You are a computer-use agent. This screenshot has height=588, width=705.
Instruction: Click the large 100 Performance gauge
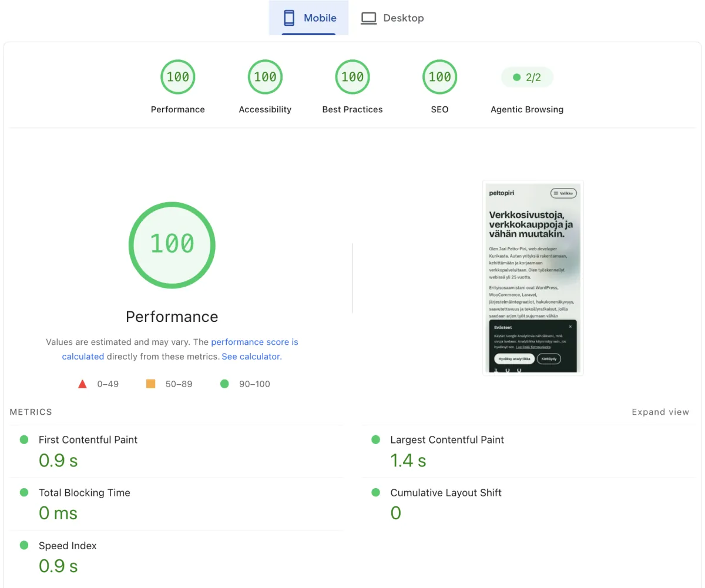172,244
